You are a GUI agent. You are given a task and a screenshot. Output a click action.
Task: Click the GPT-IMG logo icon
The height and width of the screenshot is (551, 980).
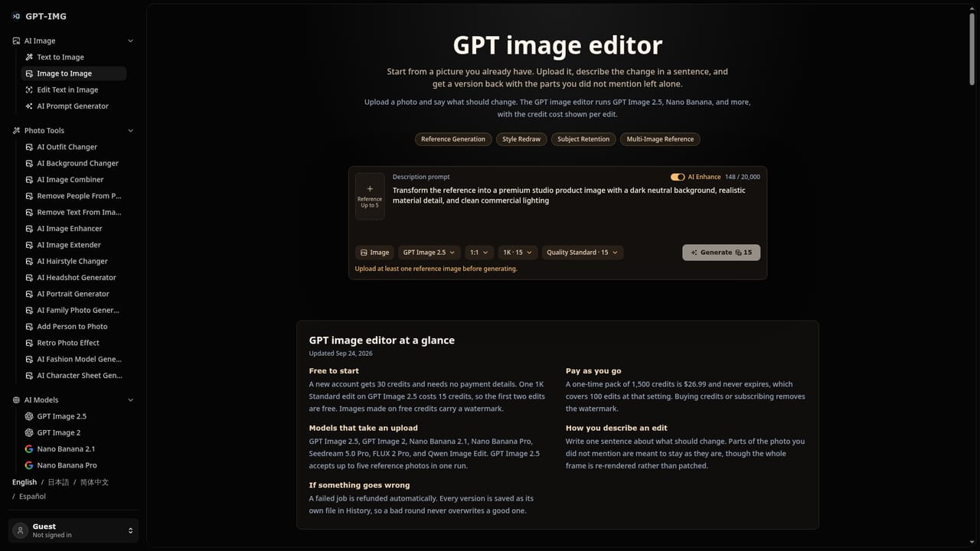(x=16, y=15)
